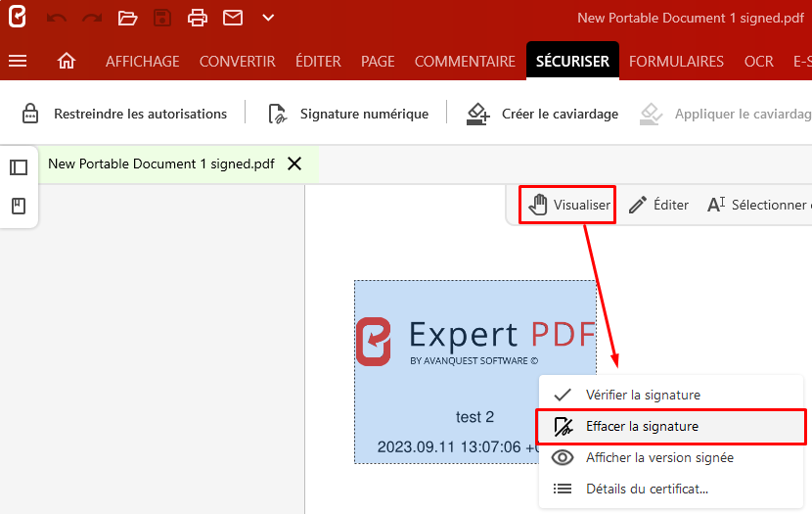Image resolution: width=812 pixels, height=514 pixels.
Task: Click the window title New Portable Document 1 signed.pdf
Action: (691, 18)
